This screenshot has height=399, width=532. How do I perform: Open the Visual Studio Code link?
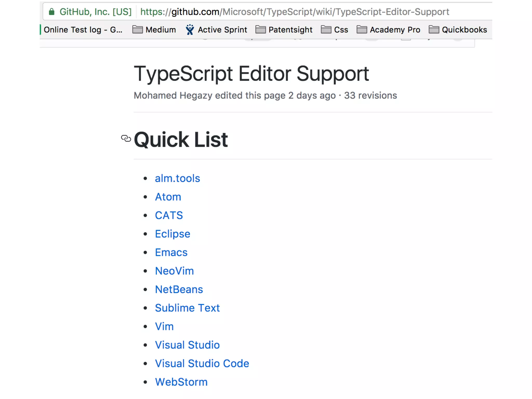(202, 363)
